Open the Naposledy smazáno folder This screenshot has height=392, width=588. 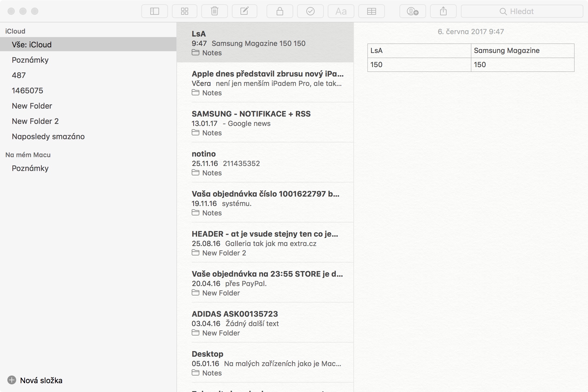(48, 137)
